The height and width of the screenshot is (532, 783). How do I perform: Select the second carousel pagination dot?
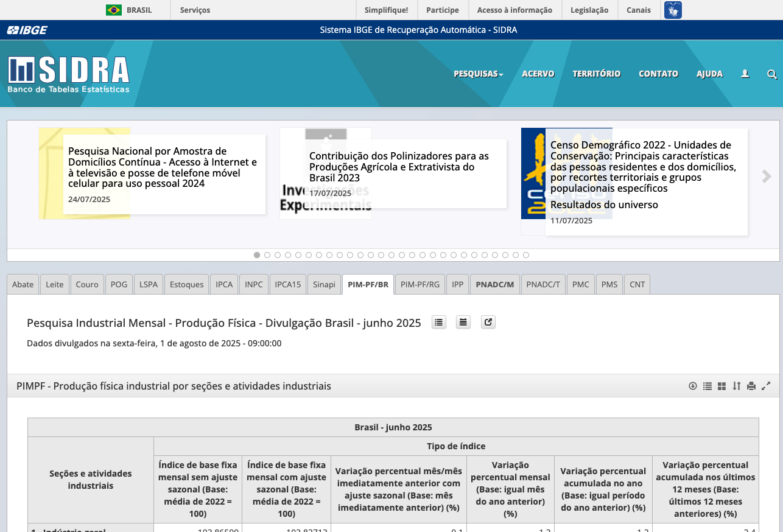[267, 255]
